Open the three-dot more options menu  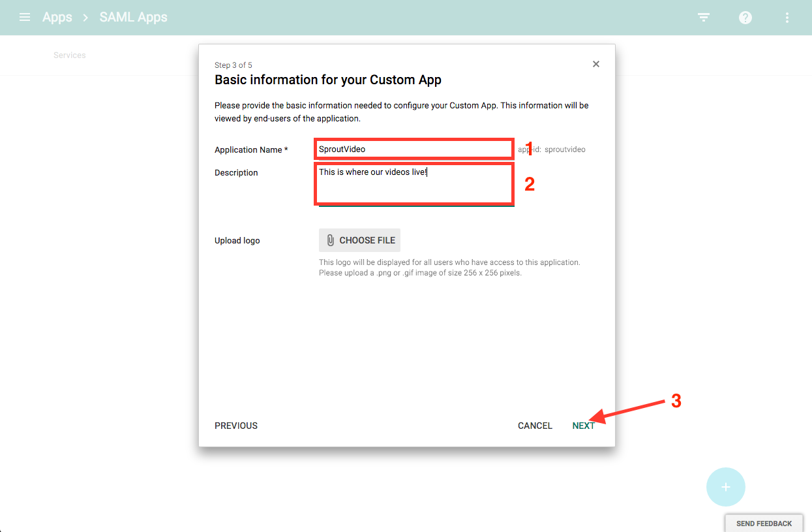(x=787, y=18)
